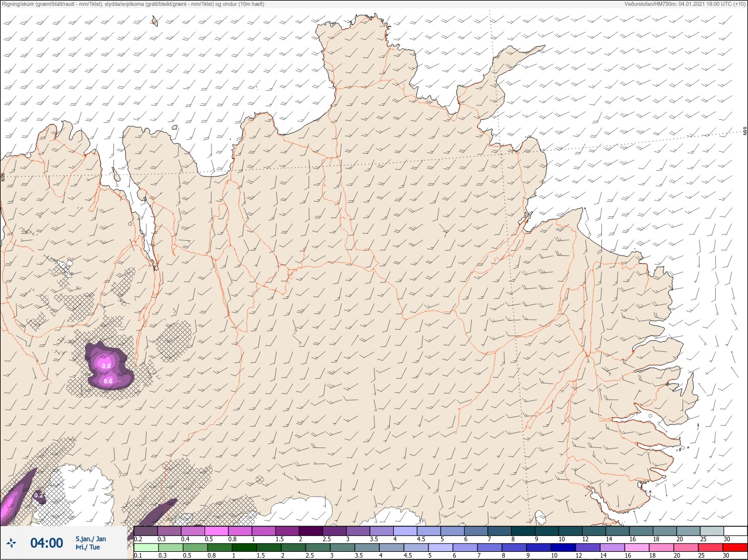
Task: Click the four-point star icon beside 04:00
Action: [11, 544]
